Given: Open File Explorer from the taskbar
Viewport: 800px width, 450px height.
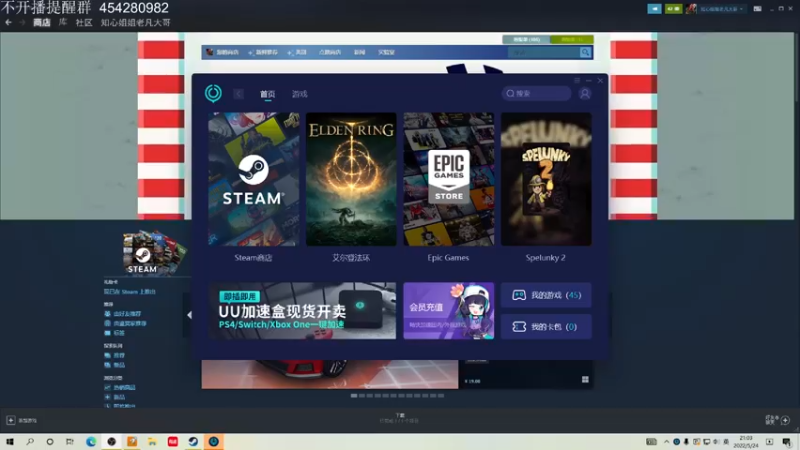Looking at the screenshot, I should click(x=152, y=442).
